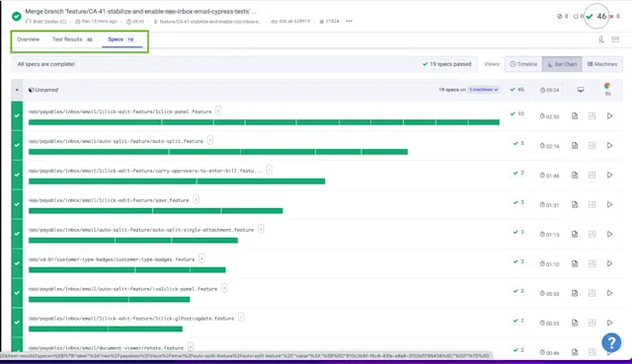Click the pin run icon

(601, 39)
